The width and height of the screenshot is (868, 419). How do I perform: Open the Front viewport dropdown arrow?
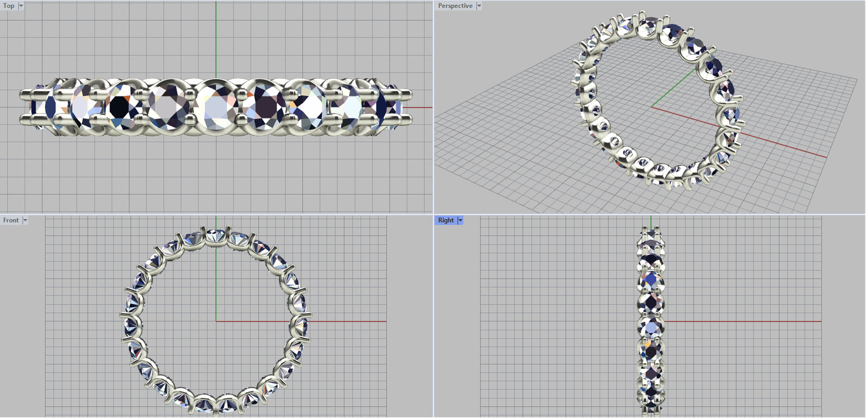25,220
